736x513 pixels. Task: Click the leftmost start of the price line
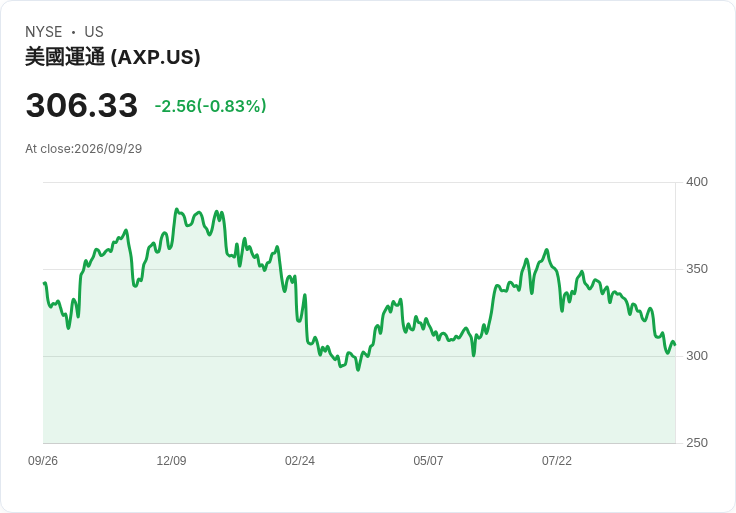(44, 283)
